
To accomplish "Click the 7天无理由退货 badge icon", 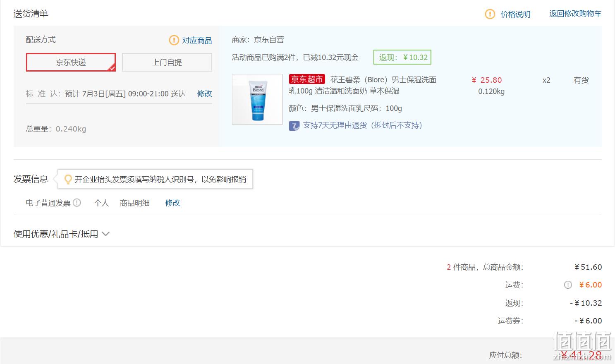I will point(294,126).
